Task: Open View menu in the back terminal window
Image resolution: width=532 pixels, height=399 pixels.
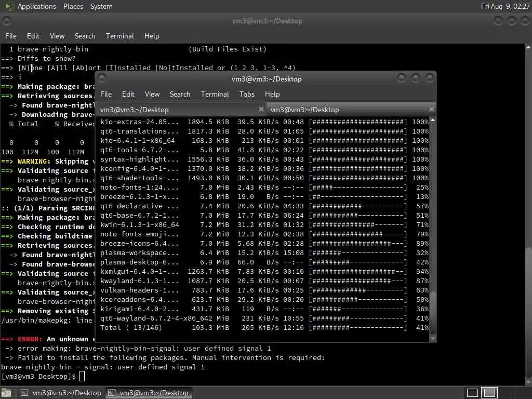Action: click(57, 36)
